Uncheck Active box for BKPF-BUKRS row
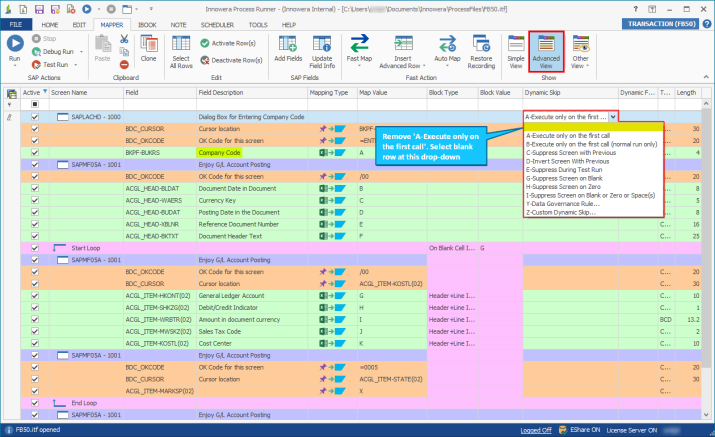 [36, 153]
